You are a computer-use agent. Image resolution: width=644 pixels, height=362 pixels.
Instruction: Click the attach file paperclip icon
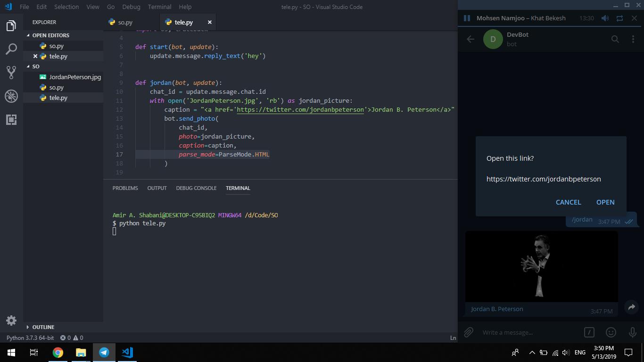point(468,332)
